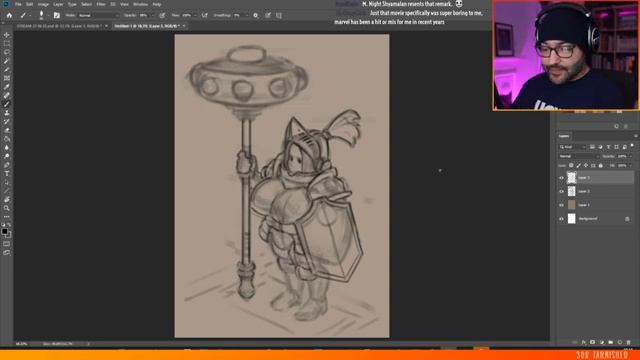Viewport: 640px width, 360px height.
Task: Select the Blur tool
Action: point(7,148)
